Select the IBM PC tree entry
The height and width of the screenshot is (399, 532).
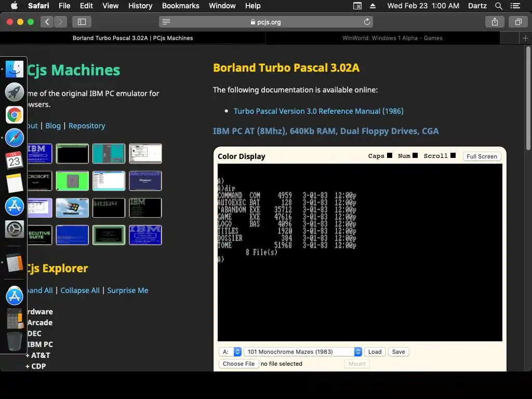(x=40, y=344)
